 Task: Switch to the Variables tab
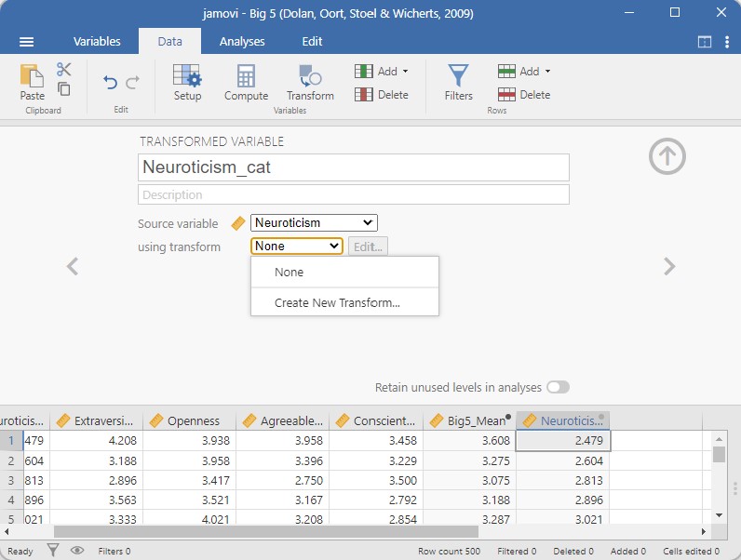pyautogui.click(x=97, y=42)
